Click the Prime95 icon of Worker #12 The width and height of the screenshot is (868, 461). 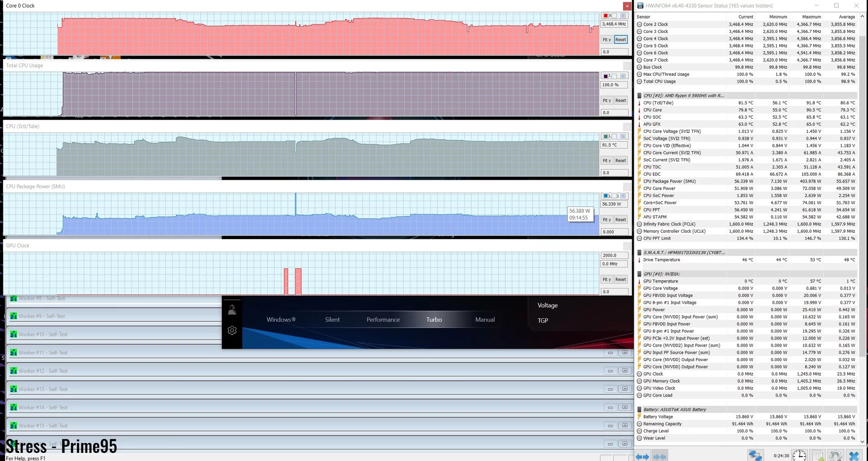pyautogui.click(x=14, y=371)
